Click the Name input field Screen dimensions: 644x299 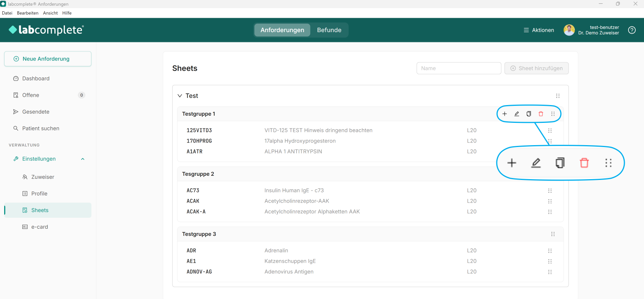[x=459, y=68]
